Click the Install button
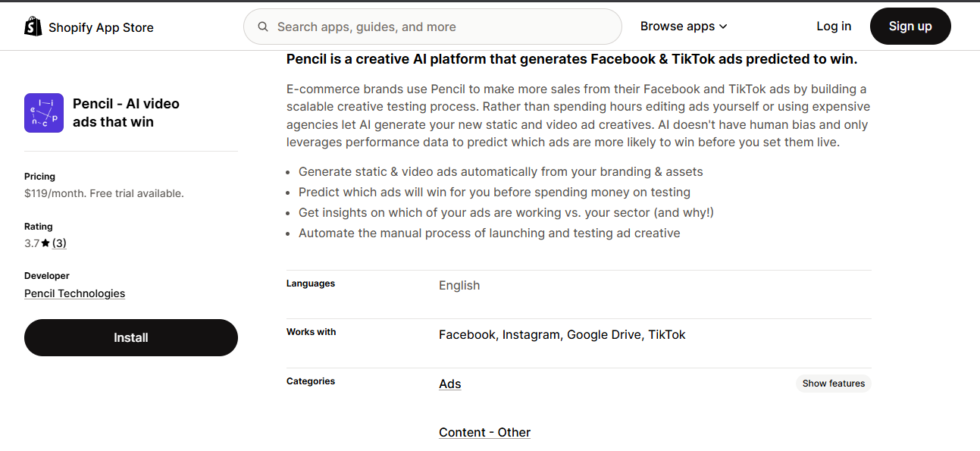The height and width of the screenshot is (451, 980). click(x=131, y=337)
